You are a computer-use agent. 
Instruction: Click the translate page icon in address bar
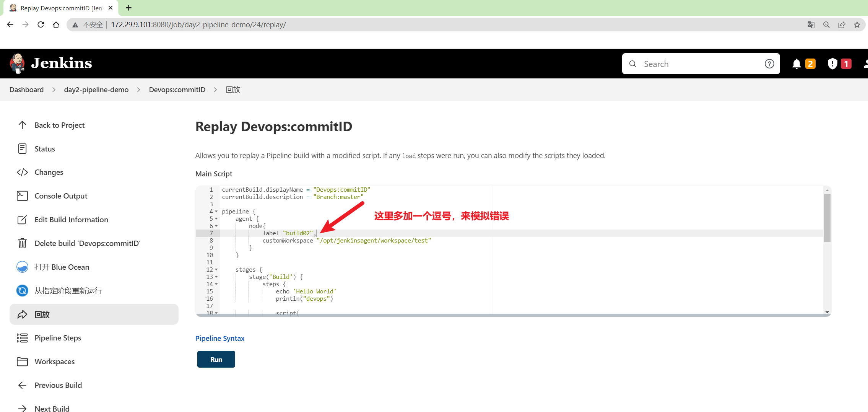[811, 25]
